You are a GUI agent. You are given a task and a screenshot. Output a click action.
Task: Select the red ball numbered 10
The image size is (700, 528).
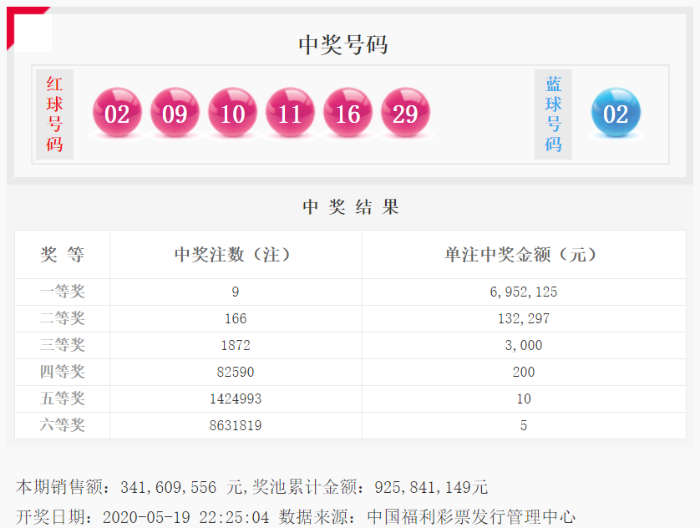[x=233, y=114]
